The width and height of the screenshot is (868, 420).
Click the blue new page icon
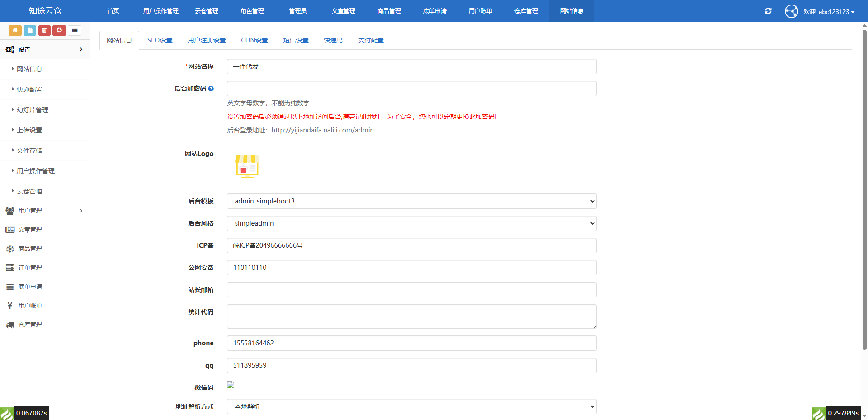pos(29,30)
